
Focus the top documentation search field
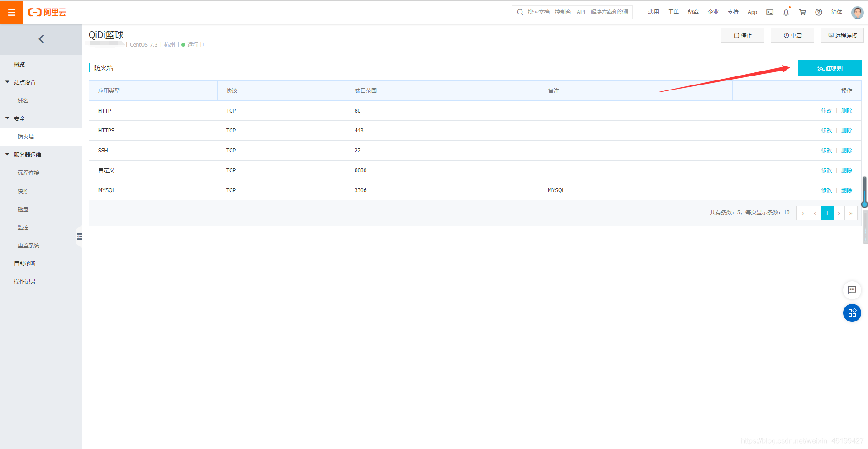[572, 12]
